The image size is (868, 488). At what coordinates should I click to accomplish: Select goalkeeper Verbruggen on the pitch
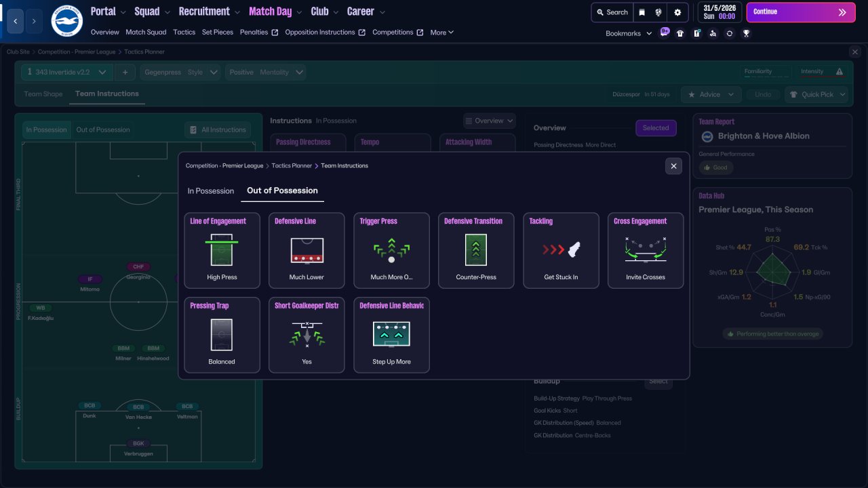[x=138, y=448]
